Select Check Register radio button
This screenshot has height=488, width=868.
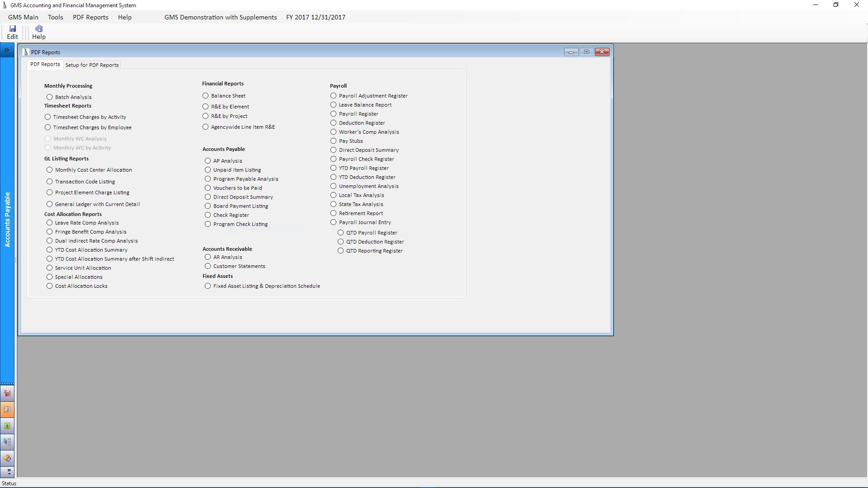(x=208, y=215)
